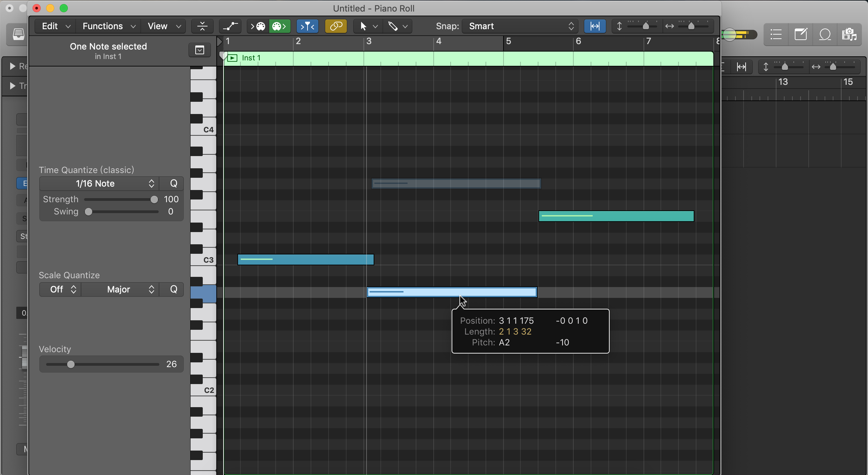This screenshot has height=475, width=868.
Task: Click bar 4 in the Piano Roll ruler
Action: (x=439, y=41)
